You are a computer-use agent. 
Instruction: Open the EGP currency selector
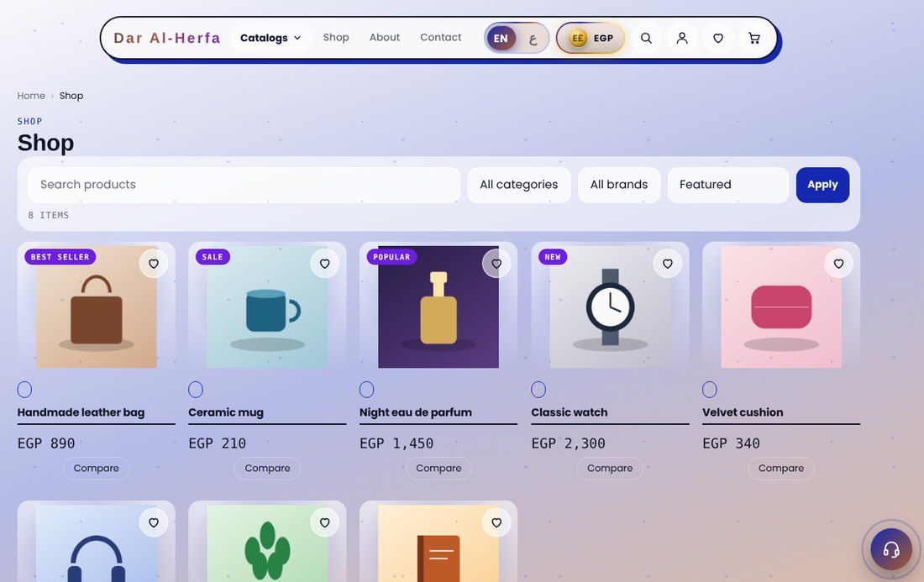pyautogui.click(x=591, y=39)
